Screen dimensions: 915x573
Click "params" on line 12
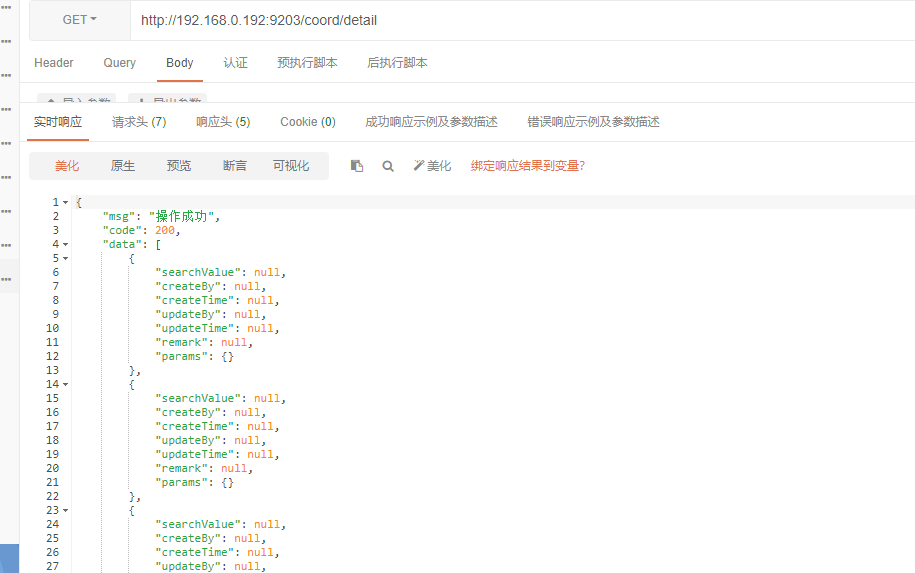pyautogui.click(x=181, y=357)
